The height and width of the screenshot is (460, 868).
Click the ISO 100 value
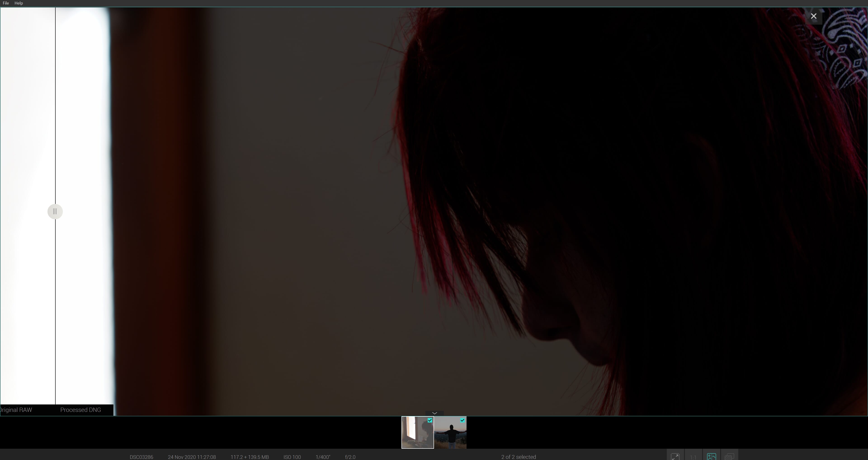coord(292,457)
